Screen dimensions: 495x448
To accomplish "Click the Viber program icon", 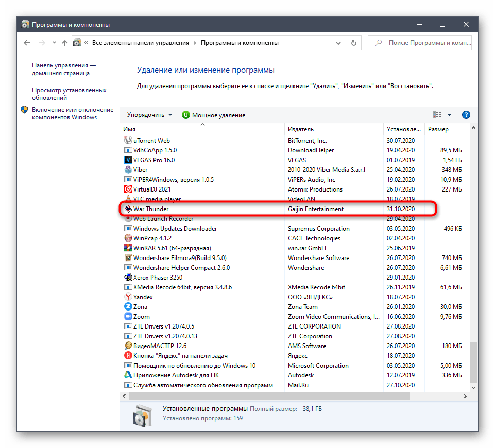I will (128, 170).
